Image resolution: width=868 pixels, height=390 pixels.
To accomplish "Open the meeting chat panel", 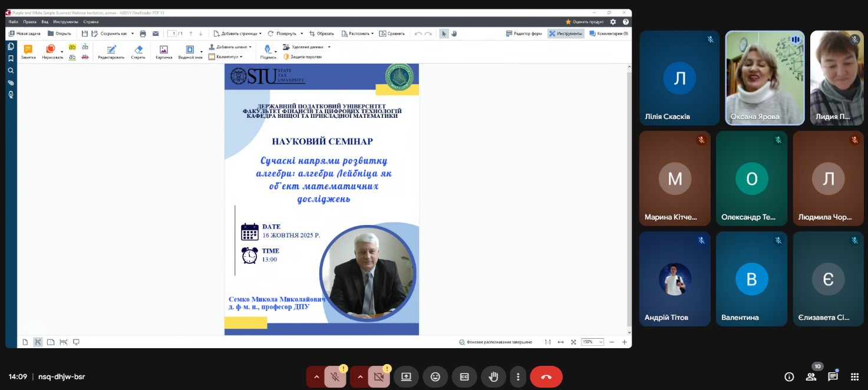I will pos(833,377).
